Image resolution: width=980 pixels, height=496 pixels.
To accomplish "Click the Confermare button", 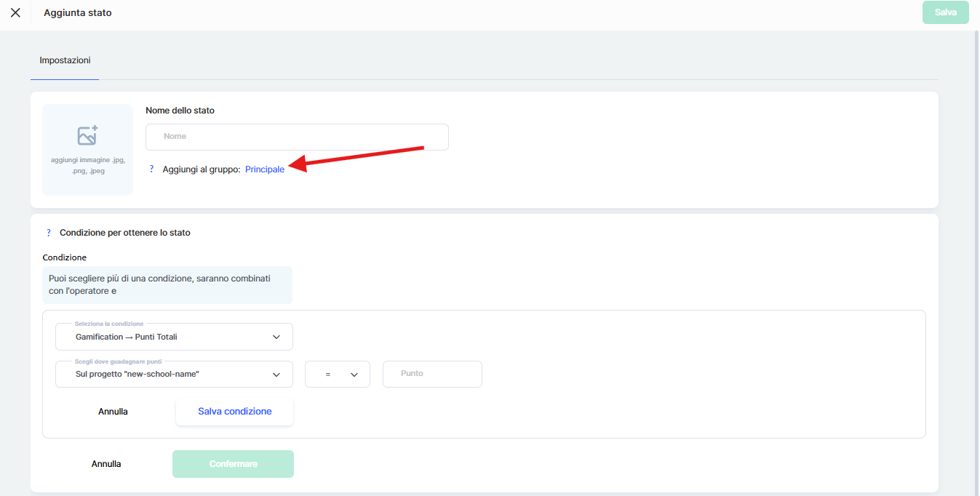I will [x=233, y=464].
